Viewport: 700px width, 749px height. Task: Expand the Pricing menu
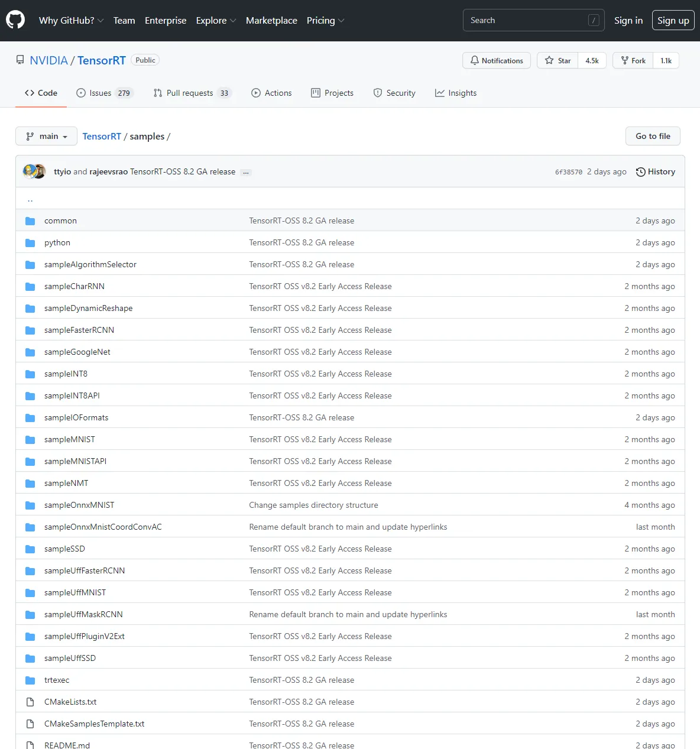pos(325,20)
